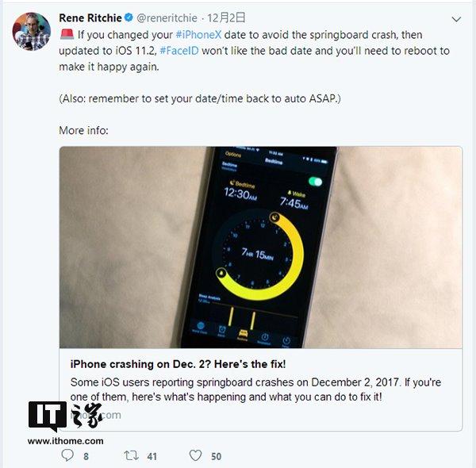
Task: Toggle the green Bedtime switch in photo
Action: pos(316,182)
